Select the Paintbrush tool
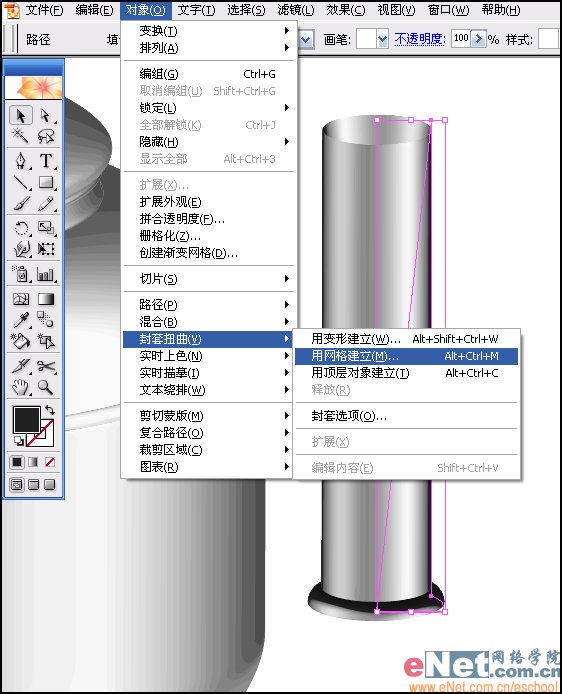 (x=20, y=204)
